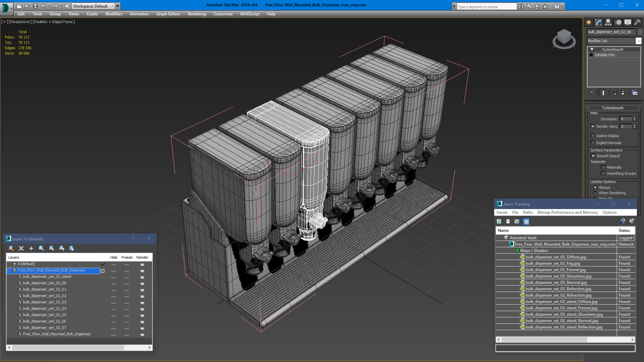
Task: Click the Render Iters spinner arrows
Action: [x=635, y=127]
